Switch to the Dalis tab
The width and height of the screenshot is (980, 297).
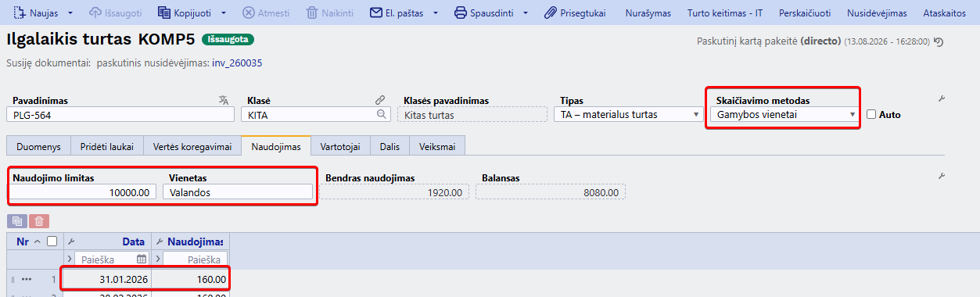pyautogui.click(x=390, y=146)
